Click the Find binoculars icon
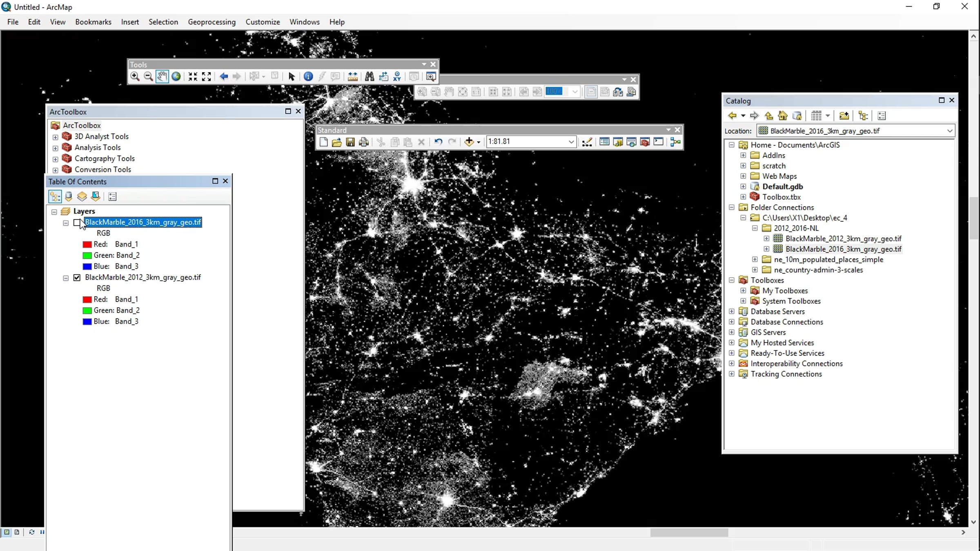 pyautogui.click(x=370, y=76)
